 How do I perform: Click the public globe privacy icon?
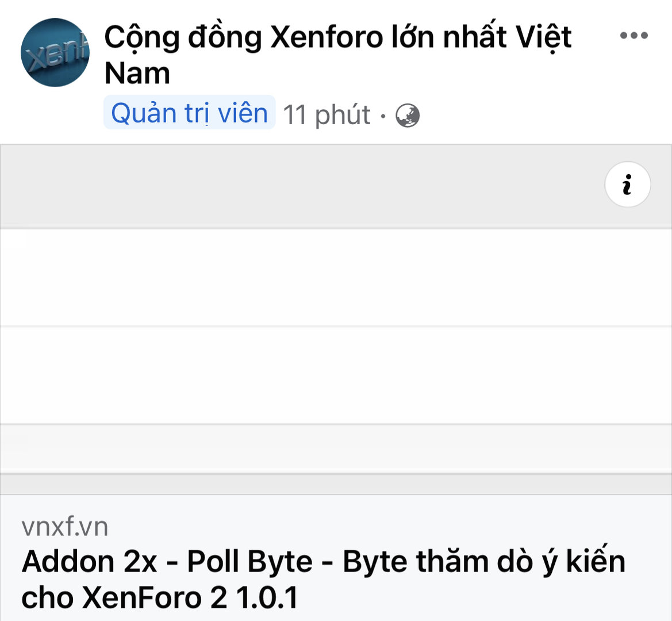(x=408, y=116)
